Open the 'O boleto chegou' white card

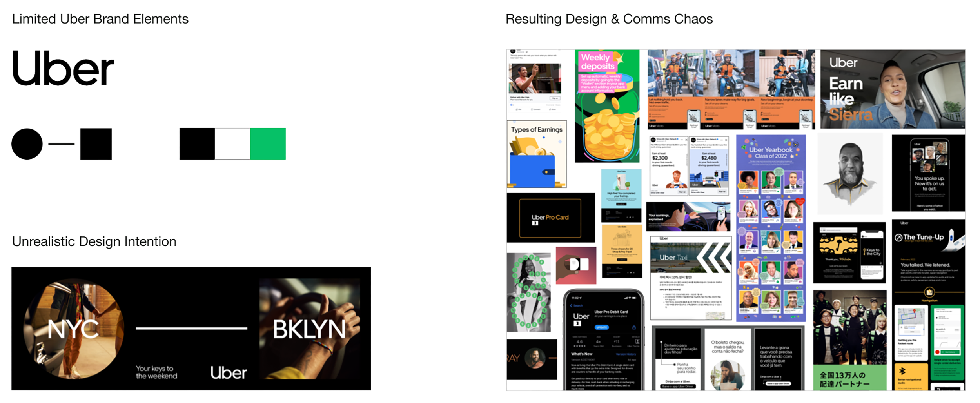[x=728, y=359]
